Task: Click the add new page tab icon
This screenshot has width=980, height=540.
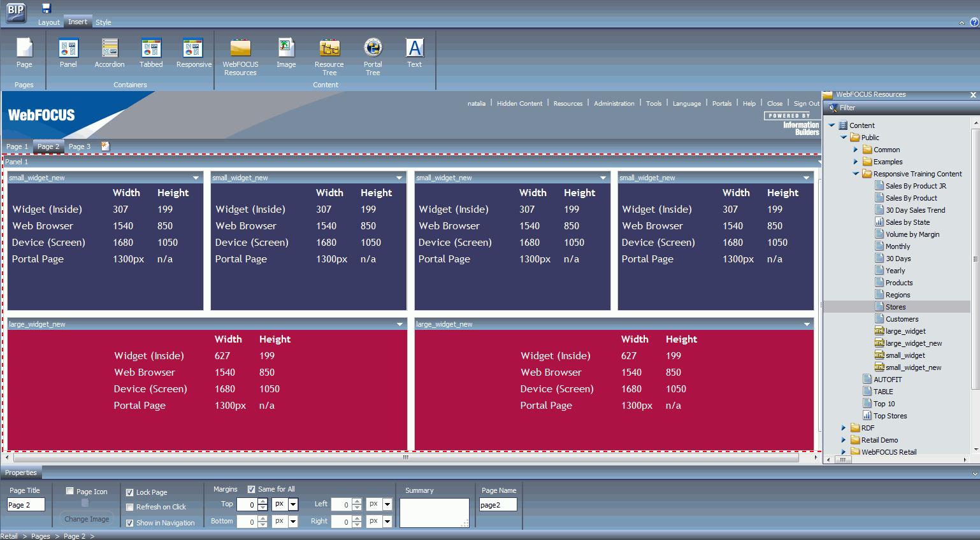Action: click(x=105, y=146)
